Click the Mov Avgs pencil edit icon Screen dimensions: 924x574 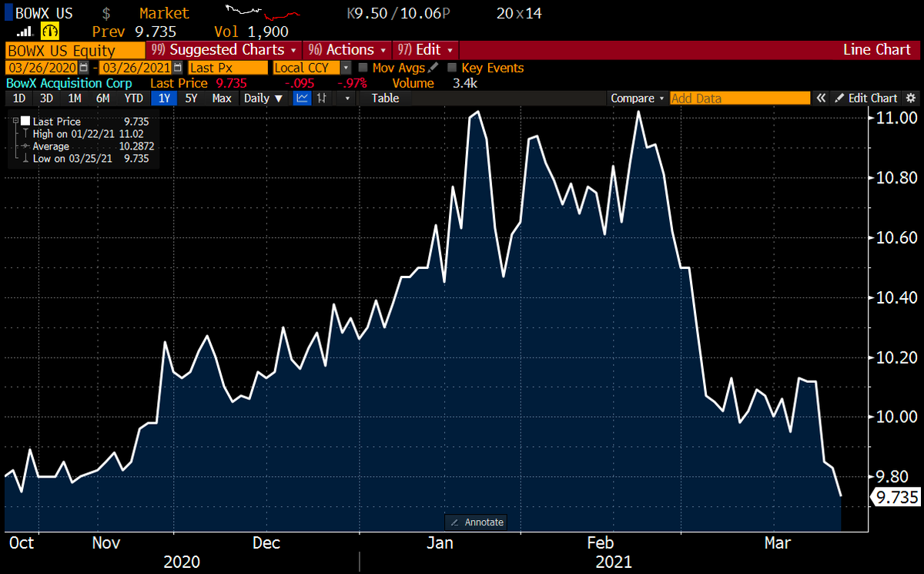434,68
